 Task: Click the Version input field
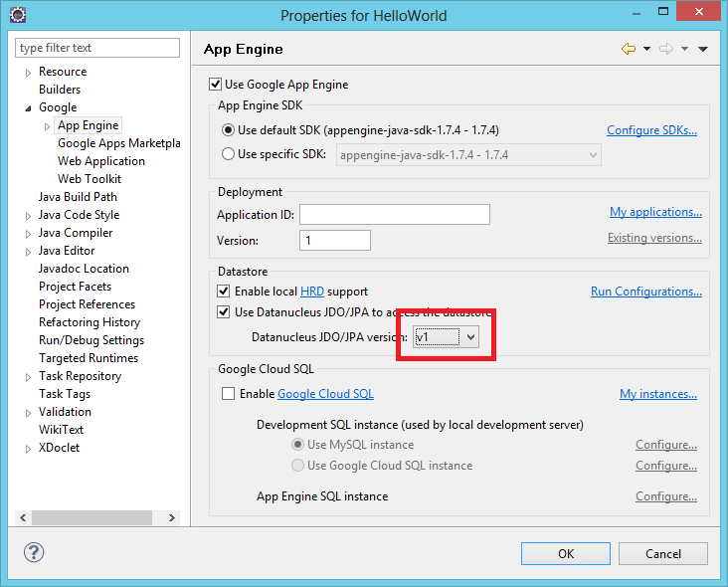335,241
